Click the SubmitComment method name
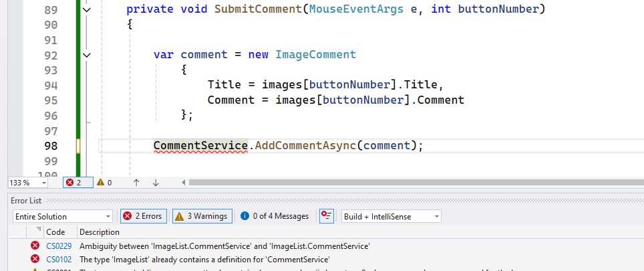644x271 pixels. [x=259, y=9]
